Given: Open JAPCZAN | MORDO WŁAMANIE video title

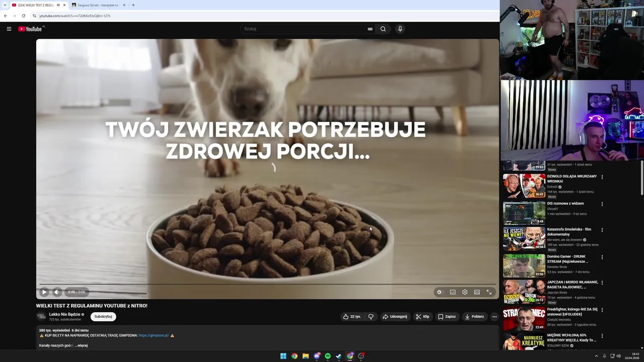Looking at the screenshot, I should [573, 285].
